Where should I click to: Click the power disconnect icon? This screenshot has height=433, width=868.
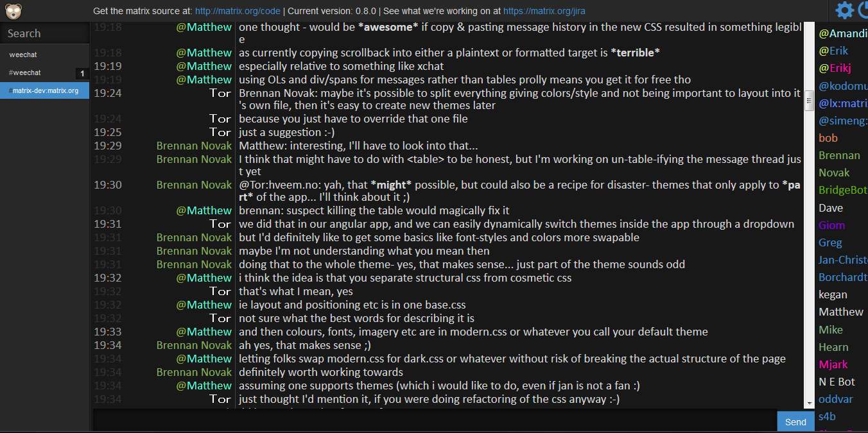point(863,10)
